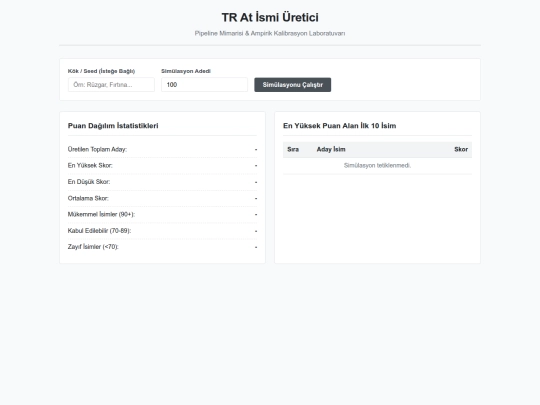Select the Ortalama Skor row label
The image size is (540, 405).
88,198
